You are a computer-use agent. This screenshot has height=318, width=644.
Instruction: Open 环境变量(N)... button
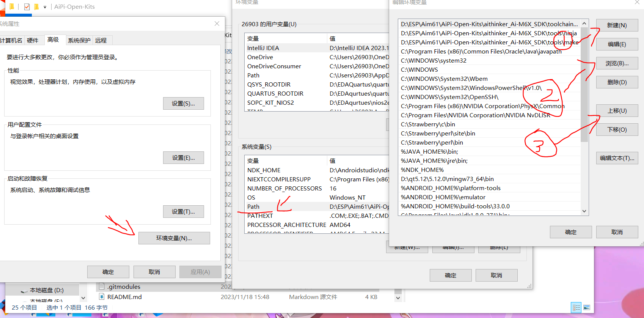pos(174,238)
